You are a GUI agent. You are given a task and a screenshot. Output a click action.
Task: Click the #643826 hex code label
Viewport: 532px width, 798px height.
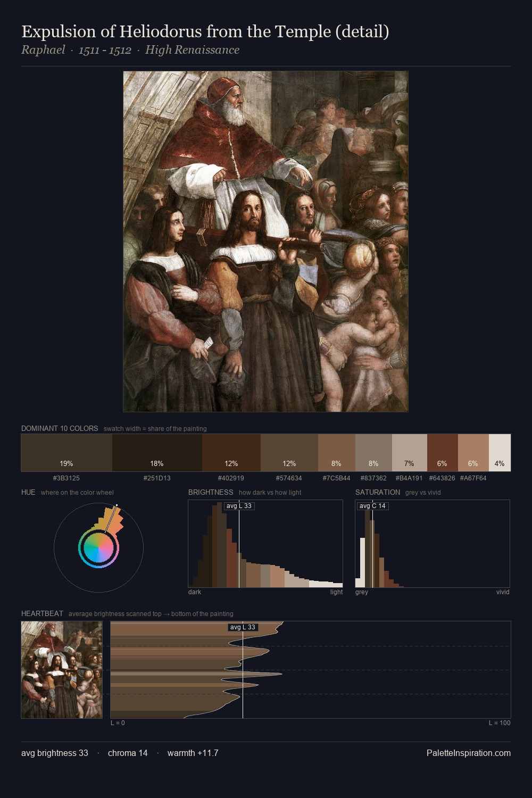click(442, 478)
